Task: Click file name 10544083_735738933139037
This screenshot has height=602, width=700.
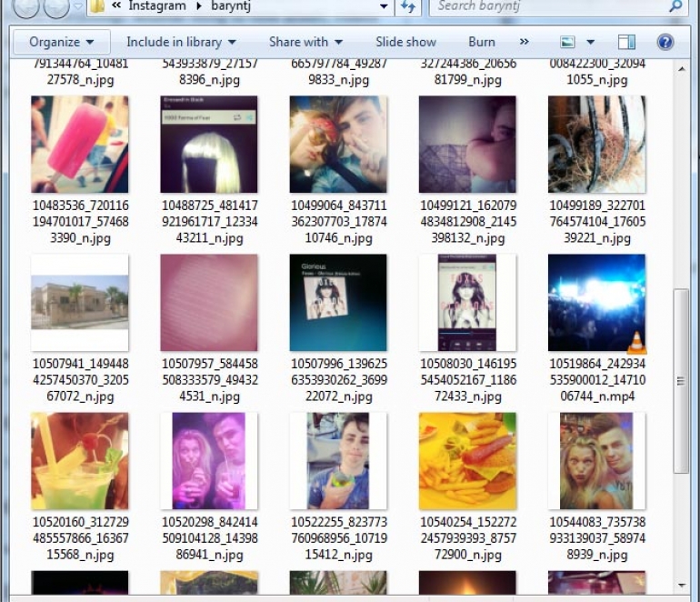Action: [x=597, y=538]
